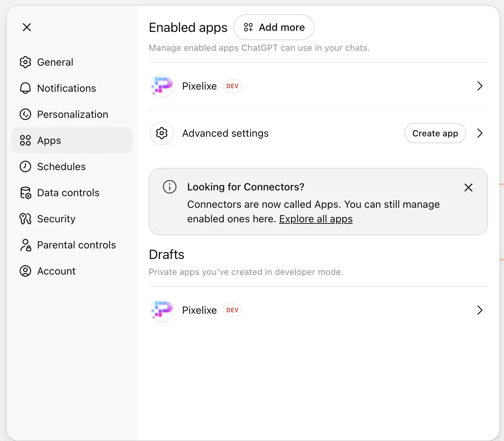The height and width of the screenshot is (441, 504).
Task: Click the Apps grid icon in sidebar
Action: point(25,140)
